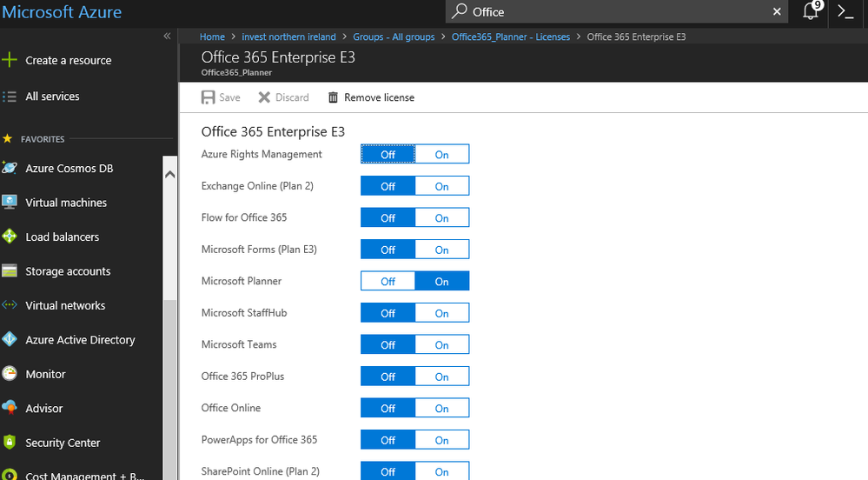Open Azure Cosmos DB from favorites
The width and height of the screenshot is (868, 480).
click(69, 169)
